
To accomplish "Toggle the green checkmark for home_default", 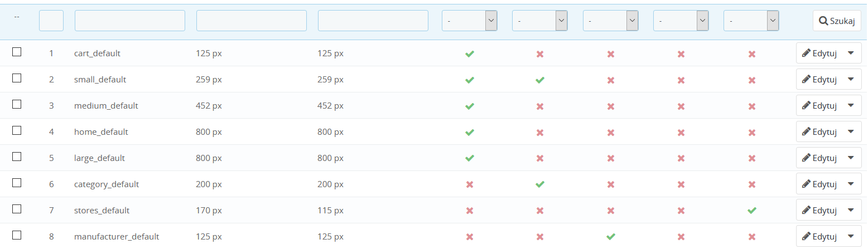I will click(470, 132).
